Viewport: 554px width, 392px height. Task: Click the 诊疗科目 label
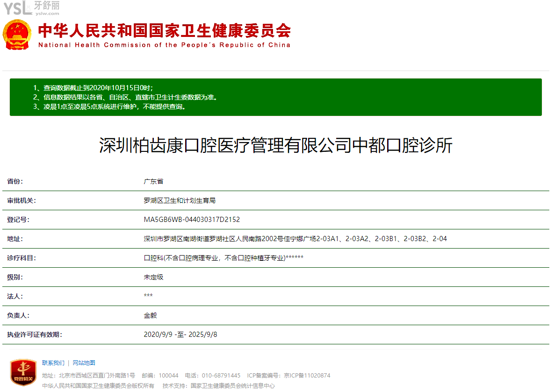click(x=21, y=258)
